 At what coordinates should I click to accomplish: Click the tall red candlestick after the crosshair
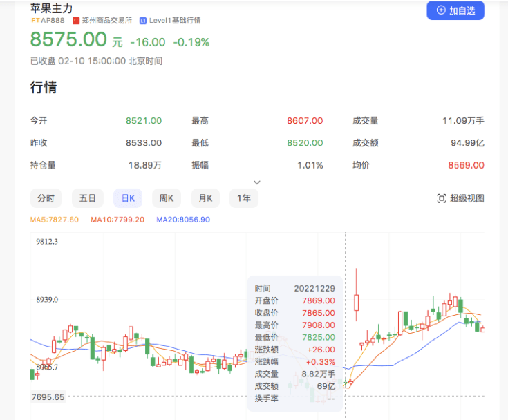[357, 301]
